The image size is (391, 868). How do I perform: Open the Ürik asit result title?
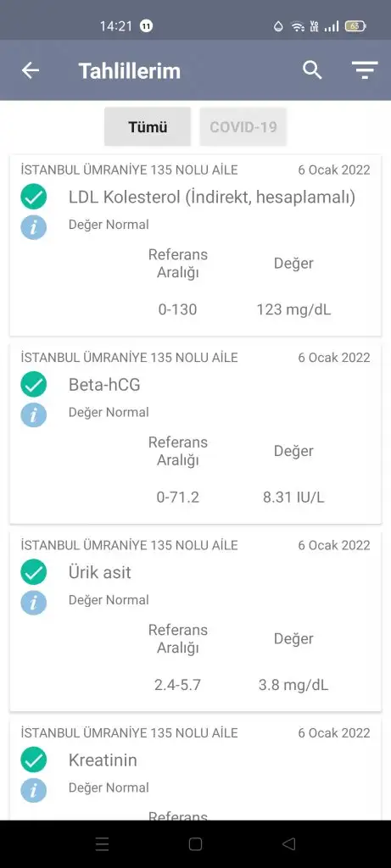pyautogui.click(x=100, y=572)
